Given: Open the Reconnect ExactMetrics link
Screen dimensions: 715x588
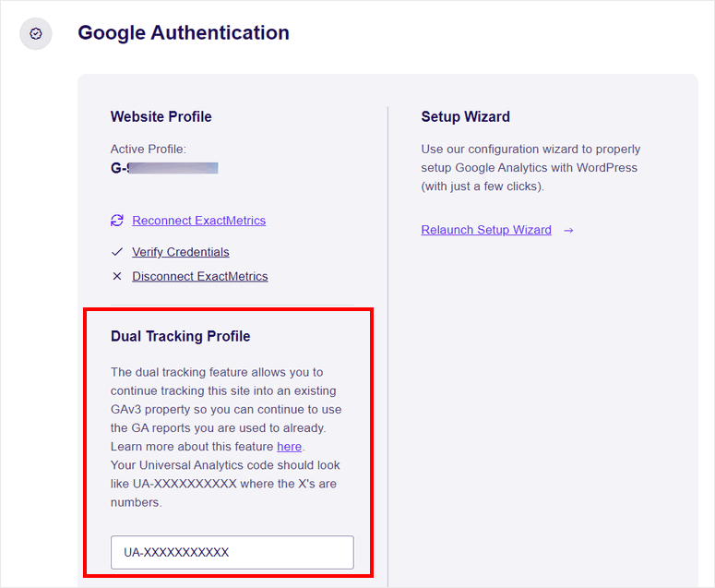Looking at the screenshot, I should [x=198, y=221].
